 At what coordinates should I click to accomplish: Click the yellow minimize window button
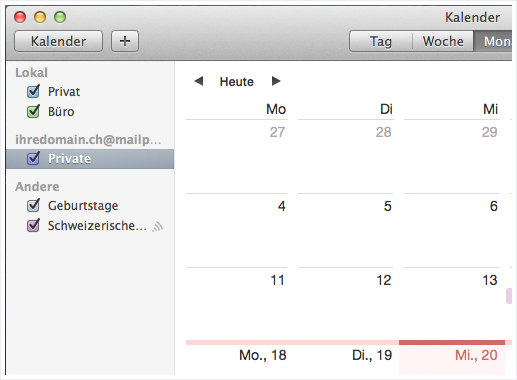[x=40, y=17]
